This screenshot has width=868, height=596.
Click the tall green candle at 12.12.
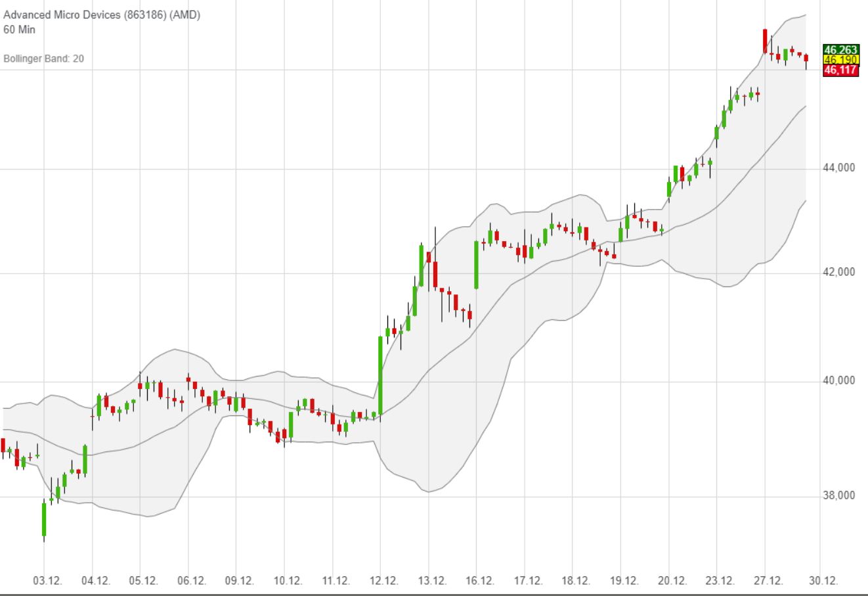(x=380, y=375)
